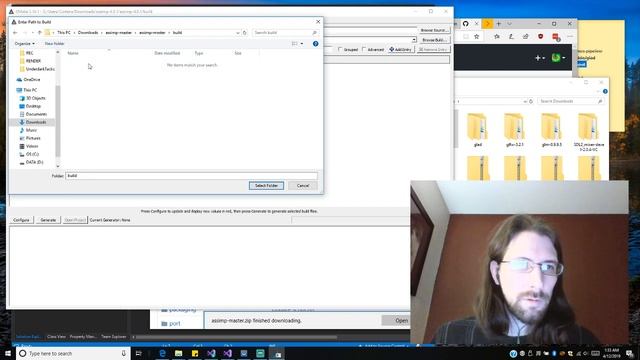This screenshot has width=640, height=360.
Task: Open Sticky Notes from taskbar
Action: pyautogui.click(x=195, y=353)
